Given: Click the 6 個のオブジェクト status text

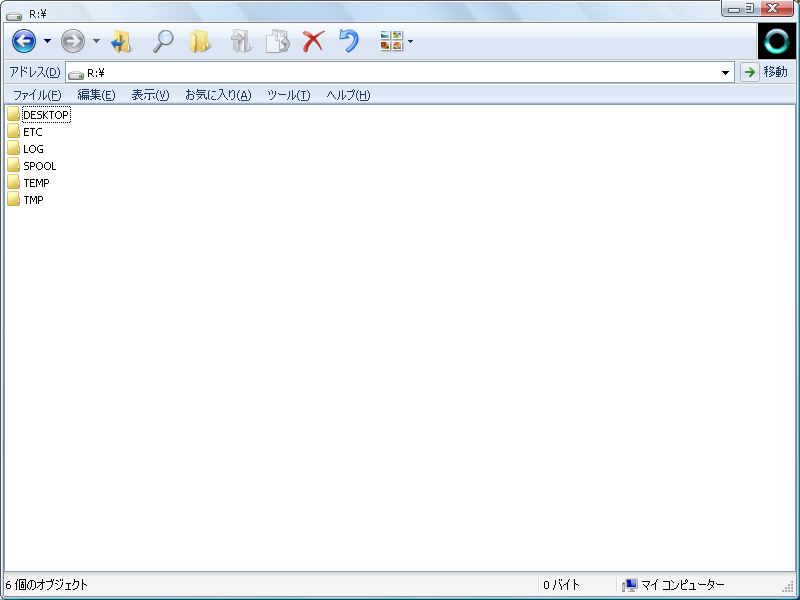Looking at the screenshot, I should (46, 585).
